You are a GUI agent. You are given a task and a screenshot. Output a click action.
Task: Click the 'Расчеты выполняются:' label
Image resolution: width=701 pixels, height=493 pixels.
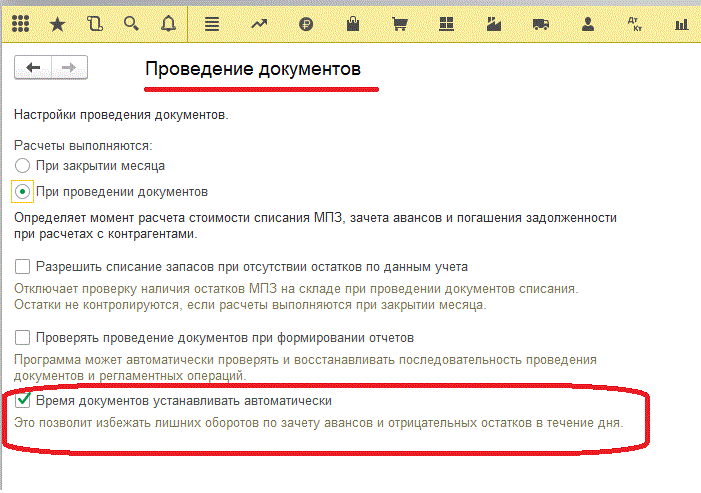pos(83,146)
